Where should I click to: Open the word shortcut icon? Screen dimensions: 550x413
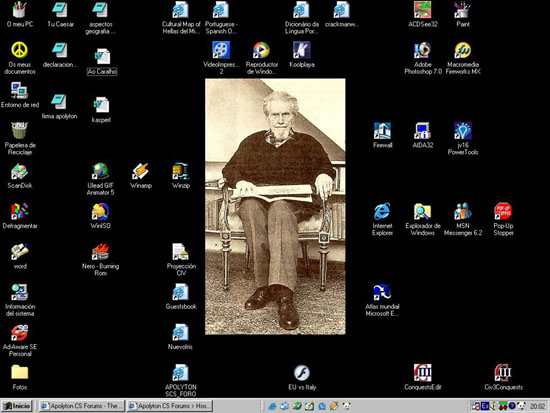tap(20, 252)
